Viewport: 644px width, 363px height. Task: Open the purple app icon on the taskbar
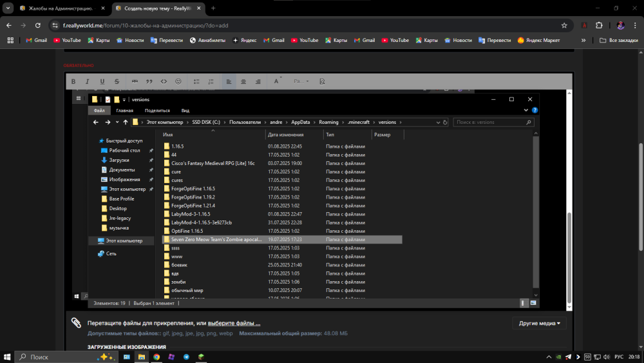(x=171, y=357)
